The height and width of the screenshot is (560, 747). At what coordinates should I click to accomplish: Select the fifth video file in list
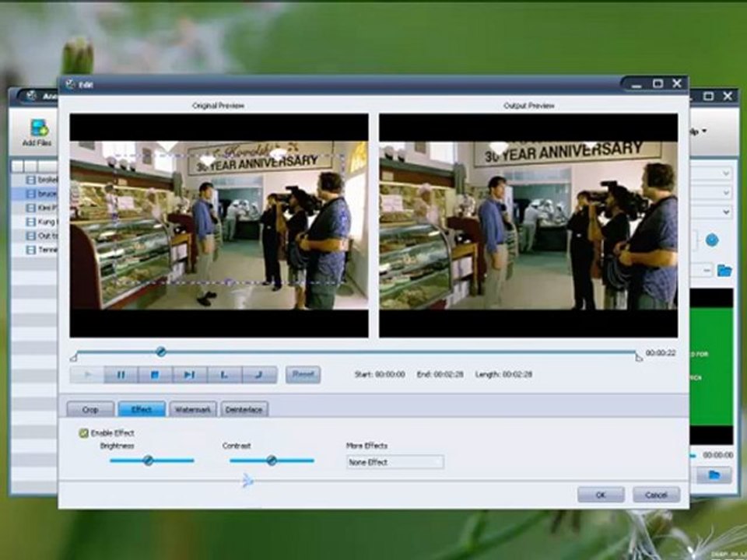click(35, 236)
